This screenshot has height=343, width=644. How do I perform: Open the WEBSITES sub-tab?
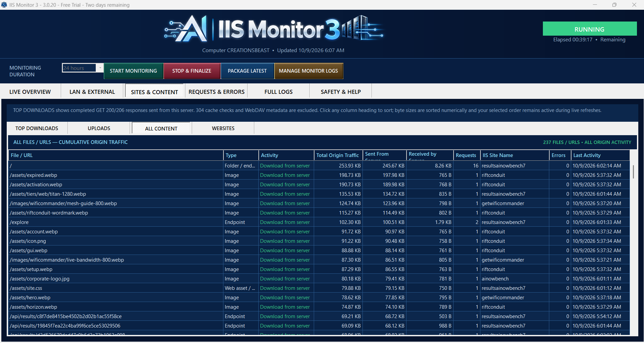click(223, 128)
